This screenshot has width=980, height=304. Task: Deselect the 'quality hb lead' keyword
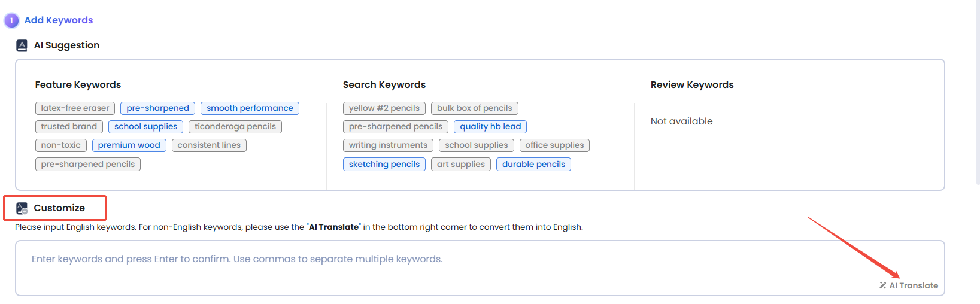pyautogui.click(x=490, y=127)
